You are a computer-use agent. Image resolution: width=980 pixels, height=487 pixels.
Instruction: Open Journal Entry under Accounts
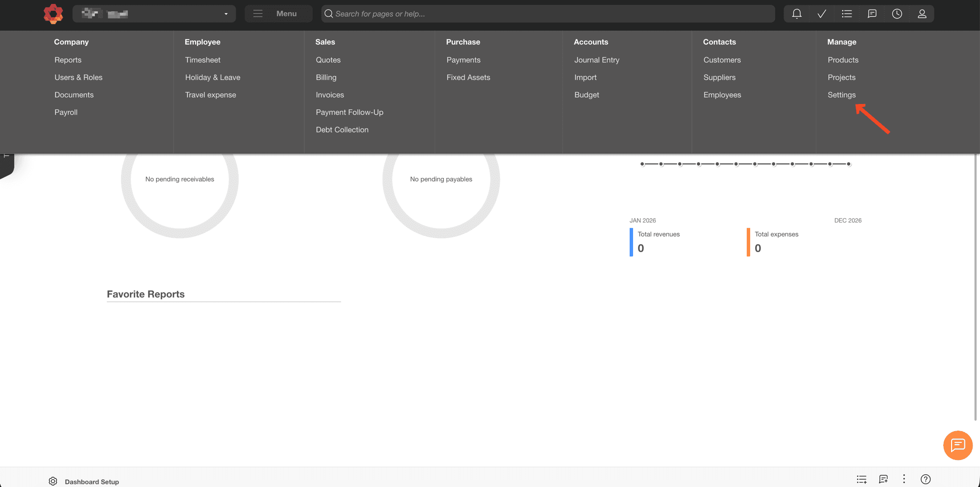[597, 60]
